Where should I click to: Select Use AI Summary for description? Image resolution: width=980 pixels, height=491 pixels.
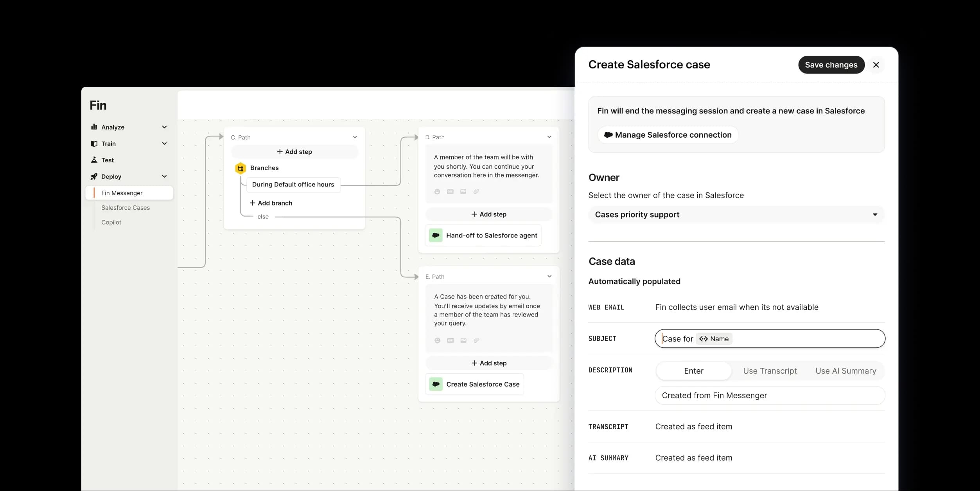[x=845, y=371]
